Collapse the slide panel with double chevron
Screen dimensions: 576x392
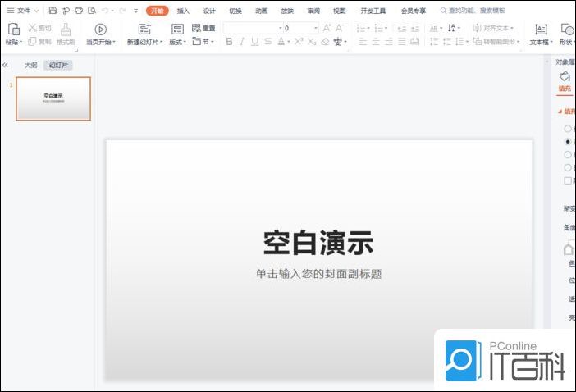tap(5, 65)
